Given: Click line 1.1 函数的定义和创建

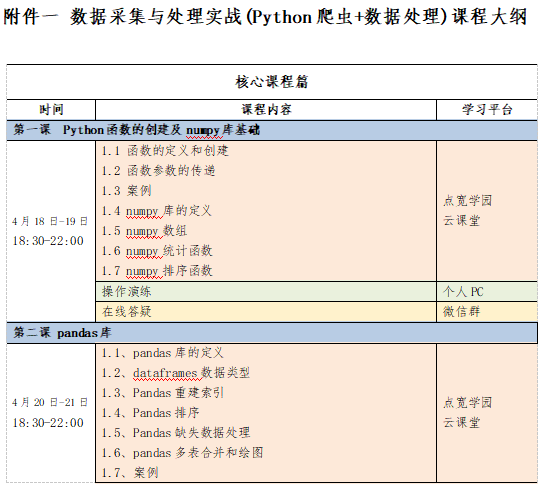Looking at the screenshot, I should (165, 151).
